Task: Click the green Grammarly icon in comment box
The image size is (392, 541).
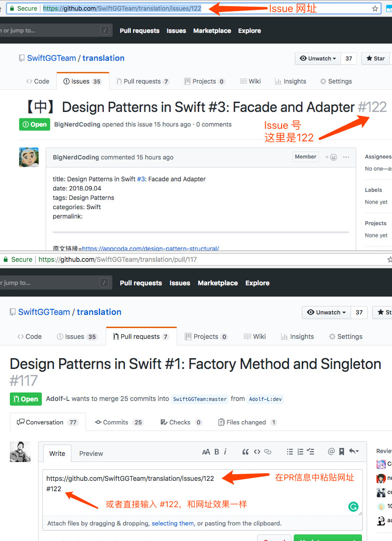Action: coord(353,507)
